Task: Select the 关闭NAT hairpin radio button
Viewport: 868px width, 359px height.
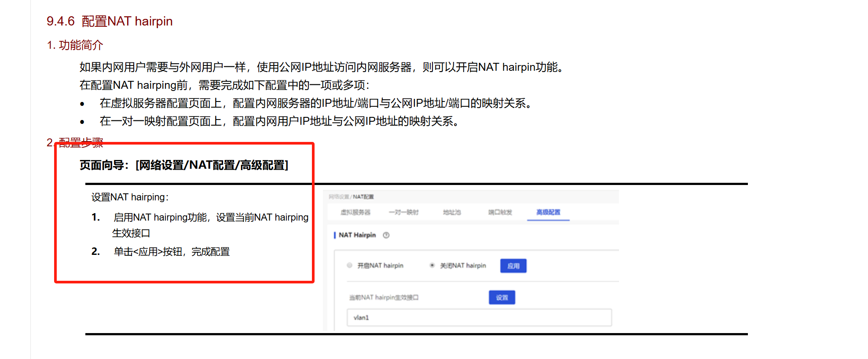Action: click(x=432, y=265)
